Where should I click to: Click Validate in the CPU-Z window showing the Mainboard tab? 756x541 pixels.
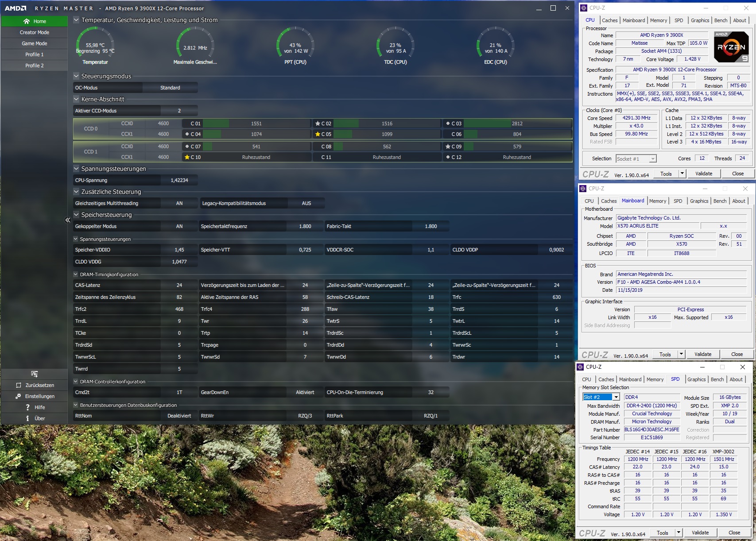[x=703, y=354]
